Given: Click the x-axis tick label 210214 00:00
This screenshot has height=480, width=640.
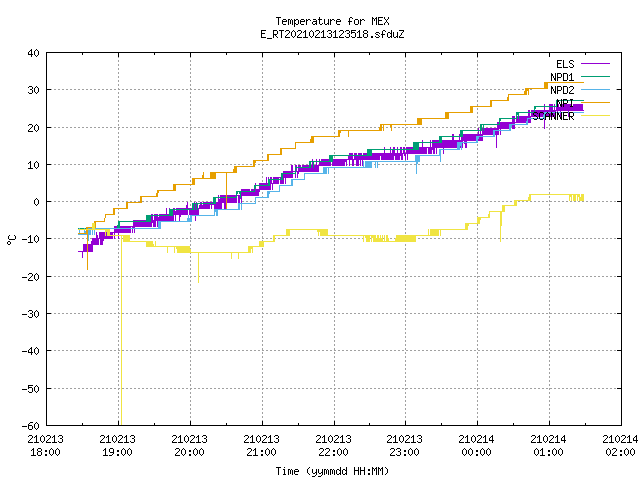Looking at the screenshot, I should [476, 445].
